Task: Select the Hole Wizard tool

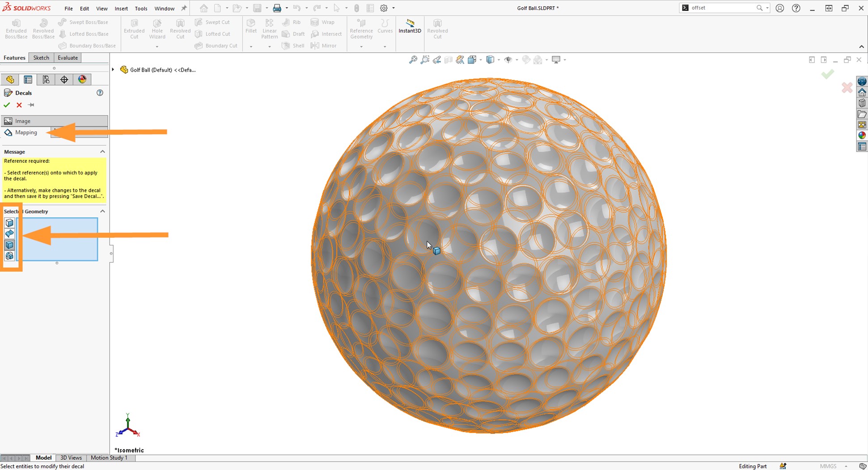Action: click(x=157, y=28)
